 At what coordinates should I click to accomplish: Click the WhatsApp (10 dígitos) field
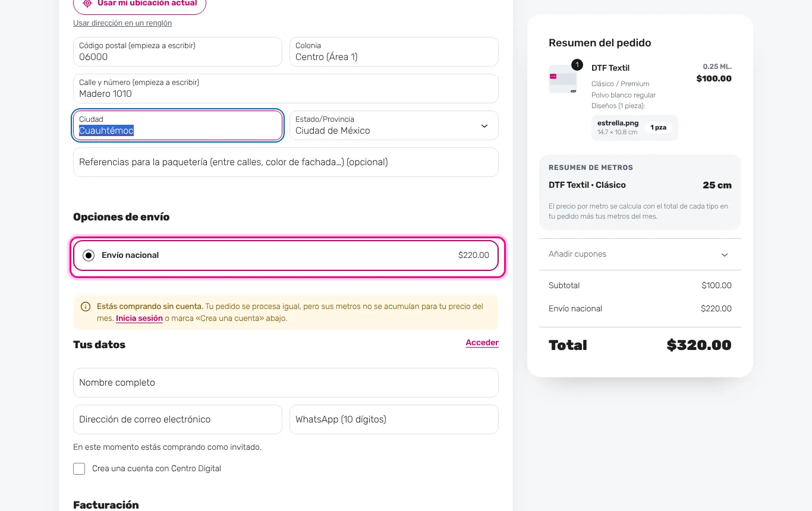click(x=394, y=419)
